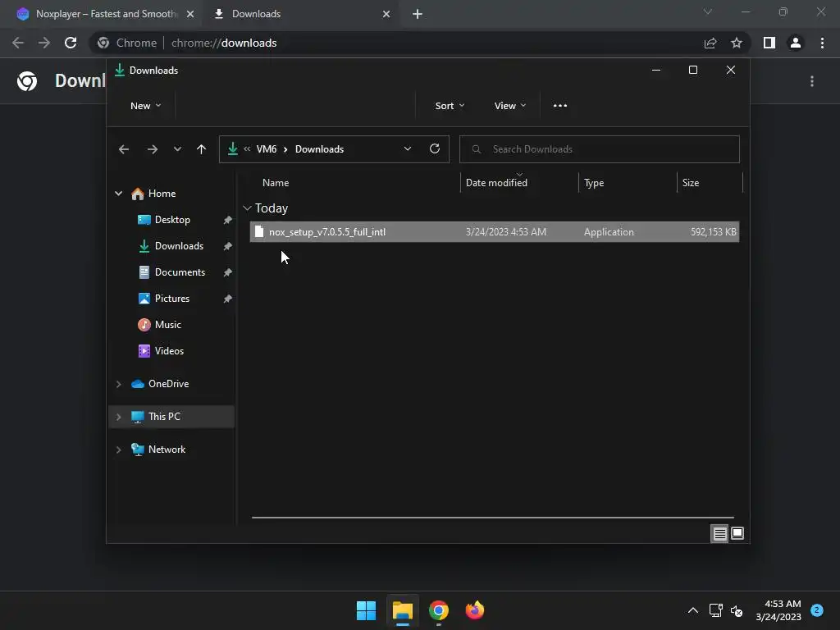Toggle Chrome side panel
The width and height of the screenshot is (840, 630).
(769, 43)
